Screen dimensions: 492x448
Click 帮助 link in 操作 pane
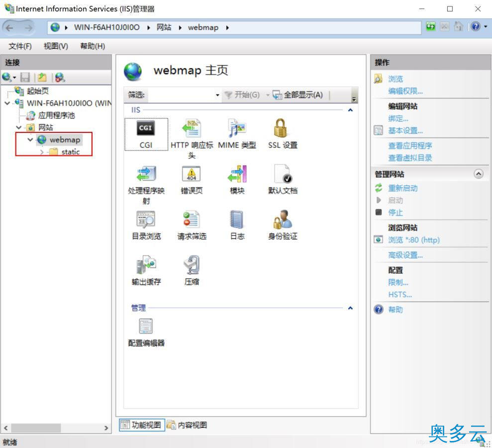coord(395,310)
